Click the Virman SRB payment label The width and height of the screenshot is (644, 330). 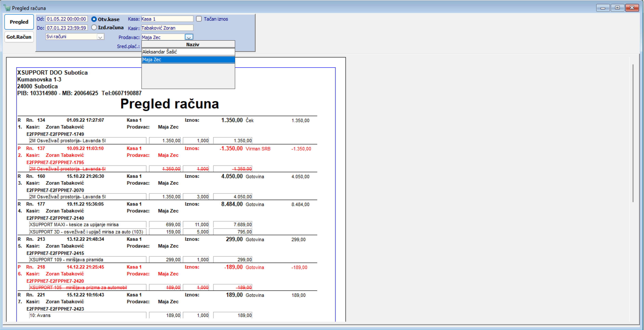258,149
